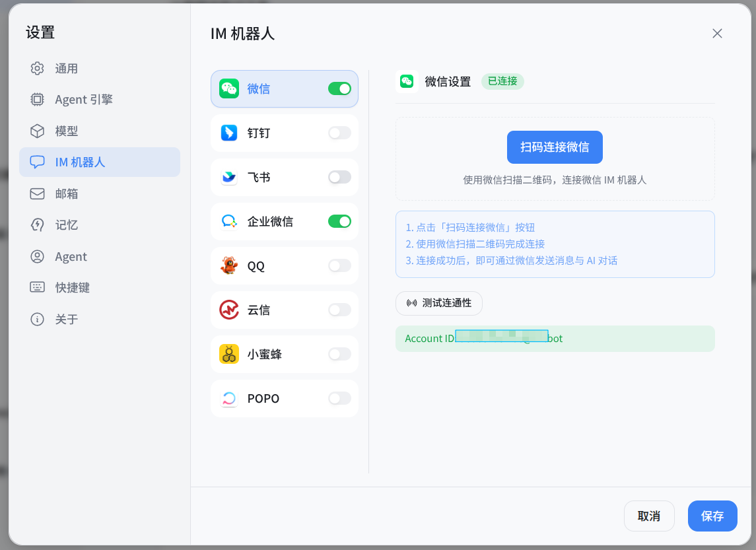Screen dimensions: 756x550
Task: Open the 模型 settings section
Action: (99, 131)
